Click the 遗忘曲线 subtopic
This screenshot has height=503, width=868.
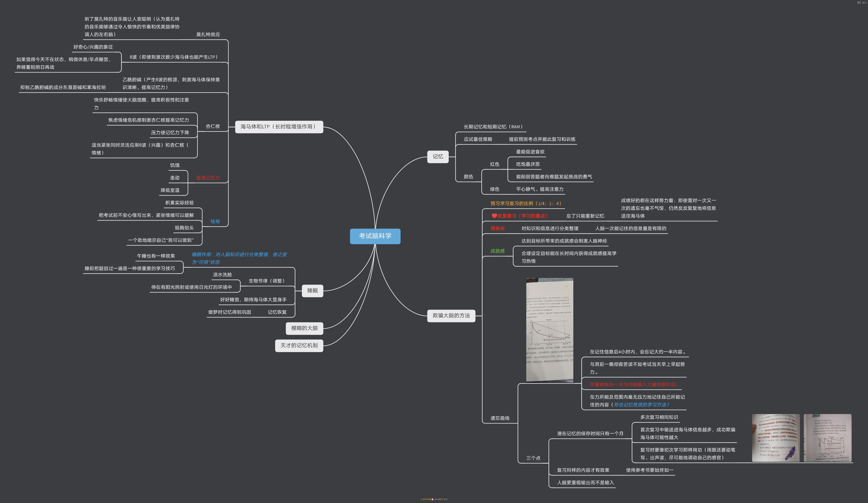pos(500,418)
